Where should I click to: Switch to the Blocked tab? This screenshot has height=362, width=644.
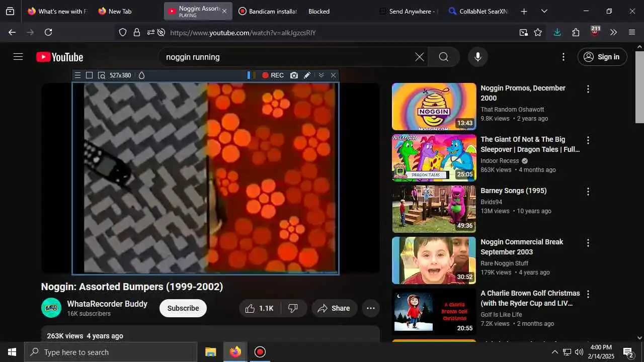click(x=338, y=11)
